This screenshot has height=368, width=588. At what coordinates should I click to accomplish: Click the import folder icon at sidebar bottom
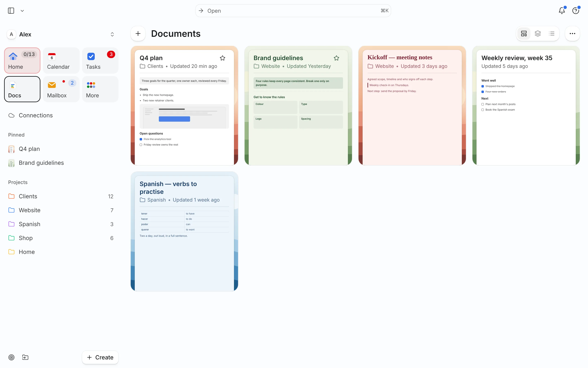pyautogui.click(x=25, y=357)
